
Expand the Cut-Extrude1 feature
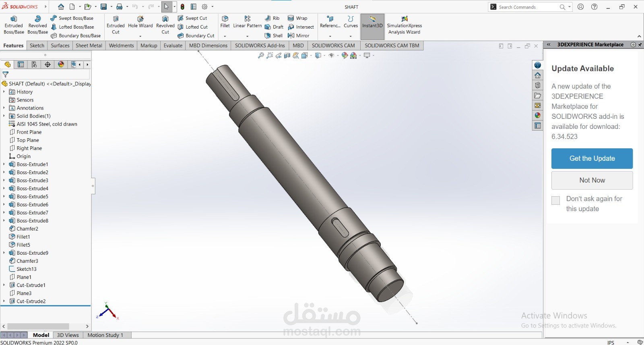click(x=4, y=285)
